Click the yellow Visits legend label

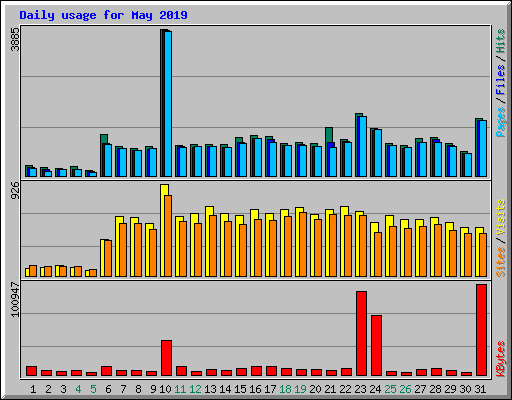click(x=501, y=218)
